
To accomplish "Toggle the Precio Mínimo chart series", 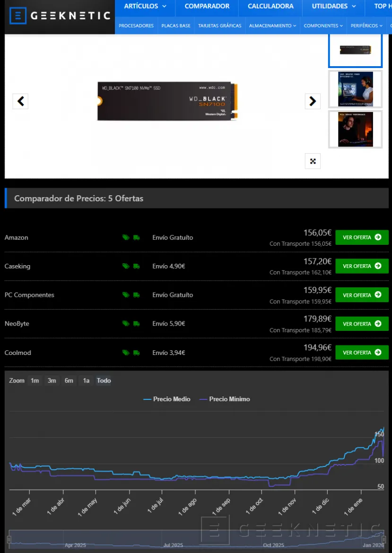I will pos(224,399).
